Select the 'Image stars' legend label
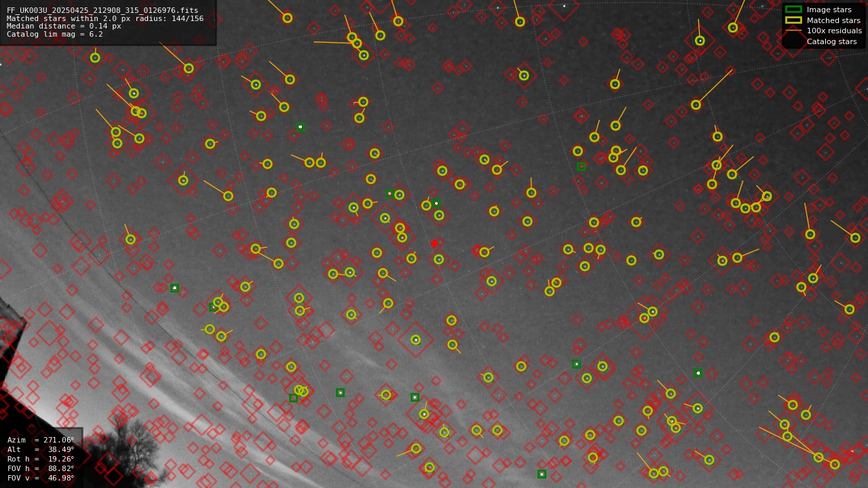This screenshot has height=488, width=868. pos(829,10)
